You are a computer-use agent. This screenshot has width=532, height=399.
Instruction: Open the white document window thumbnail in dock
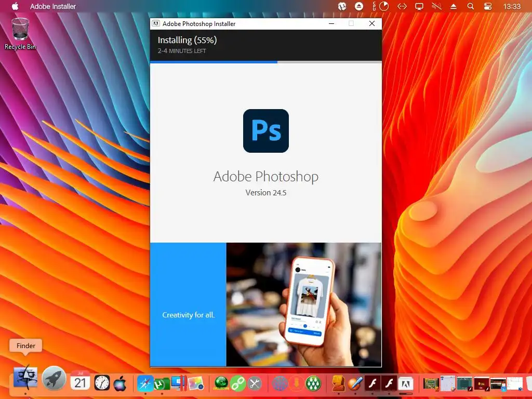click(x=515, y=384)
